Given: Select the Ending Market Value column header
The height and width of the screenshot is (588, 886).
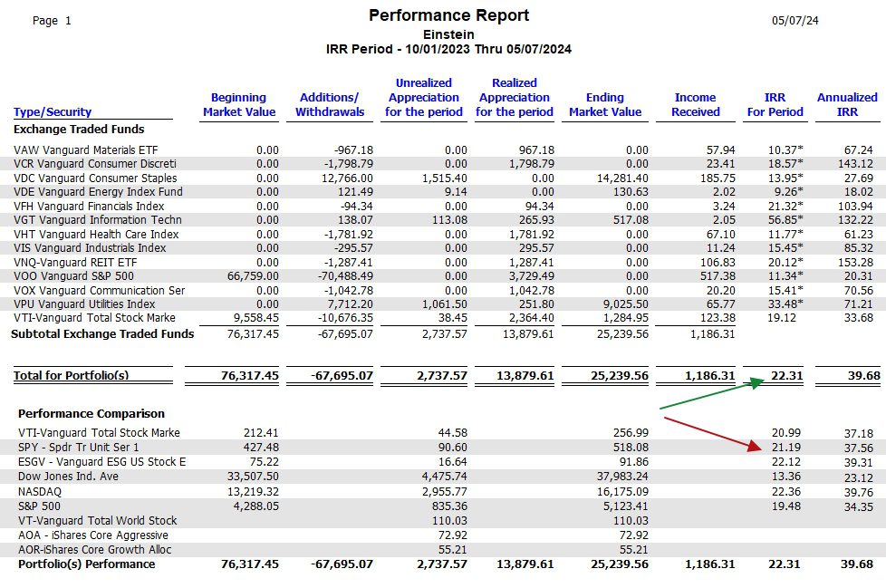Looking at the screenshot, I should click(605, 105).
